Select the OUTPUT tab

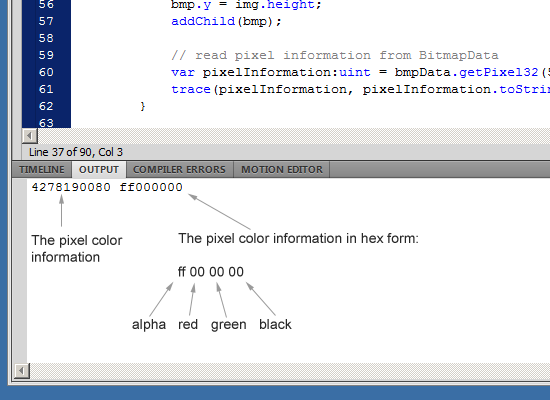(99, 169)
